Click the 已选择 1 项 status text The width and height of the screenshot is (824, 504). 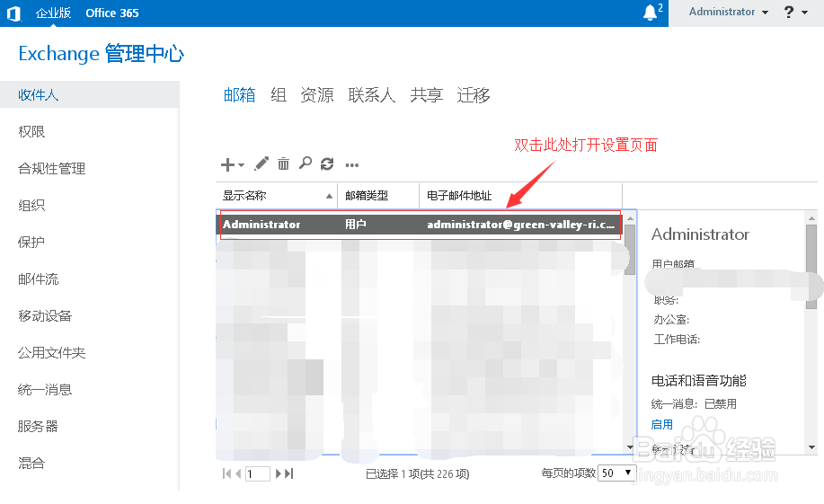(417, 473)
